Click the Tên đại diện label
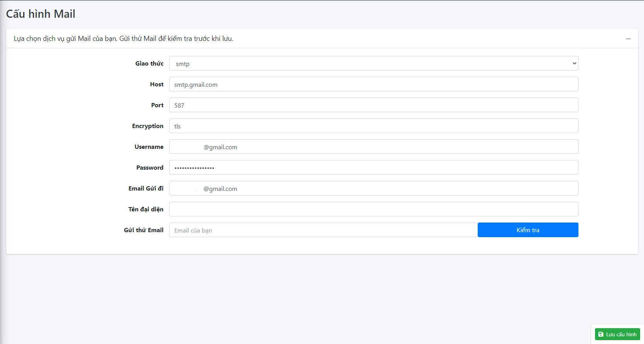This screenshot has width=644, height=344. [x=146, y=209]
